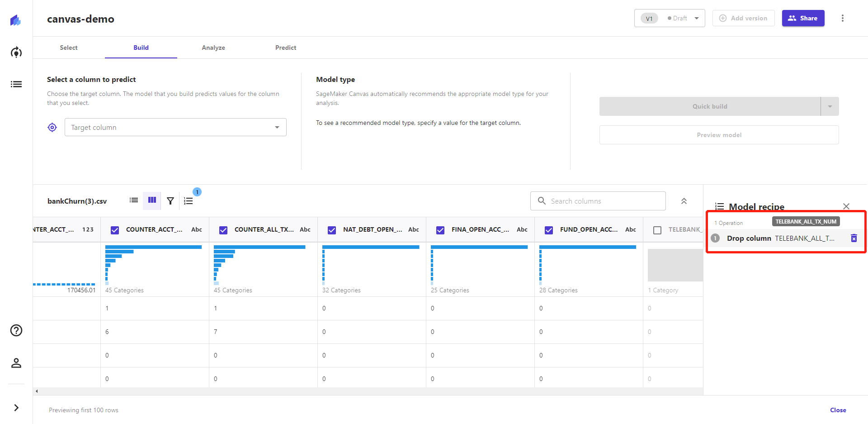Image resolution: width=868 pixels, height=424 pixels.
Task: Open the Target column dropdown
Action: tap(175, 127)
